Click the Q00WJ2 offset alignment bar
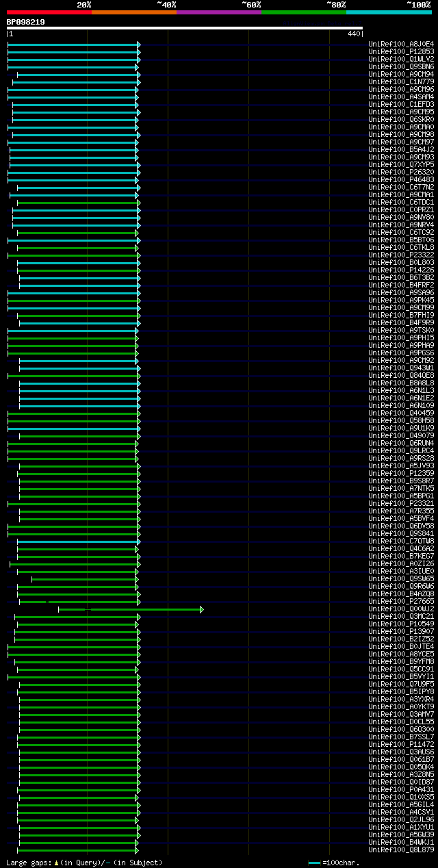This screenshot has width=438, height=868. point(129,609)
